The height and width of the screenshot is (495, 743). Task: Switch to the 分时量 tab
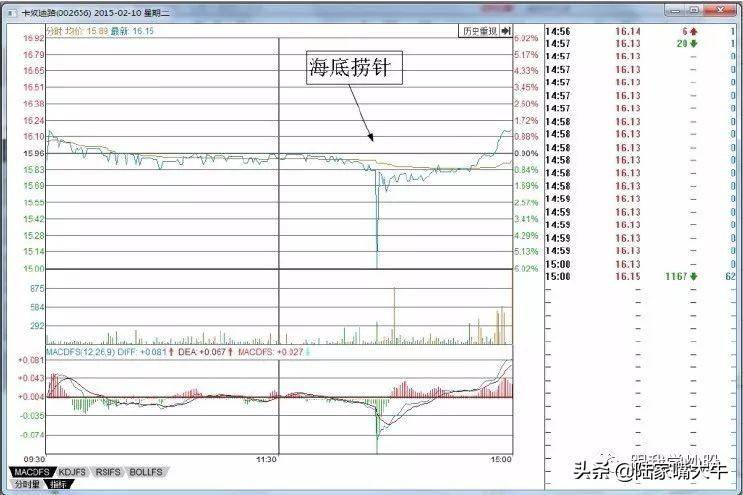[27, 484]
